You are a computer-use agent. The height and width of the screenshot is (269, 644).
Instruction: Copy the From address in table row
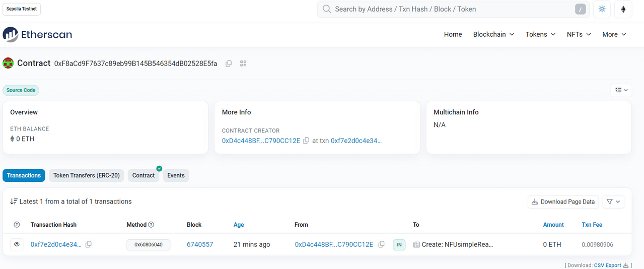click(381, 244)
